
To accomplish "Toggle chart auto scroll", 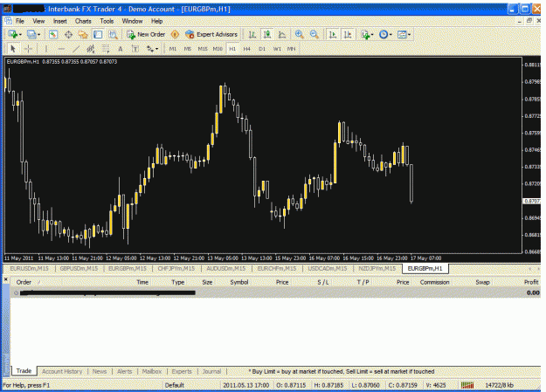I will (333, 34).
